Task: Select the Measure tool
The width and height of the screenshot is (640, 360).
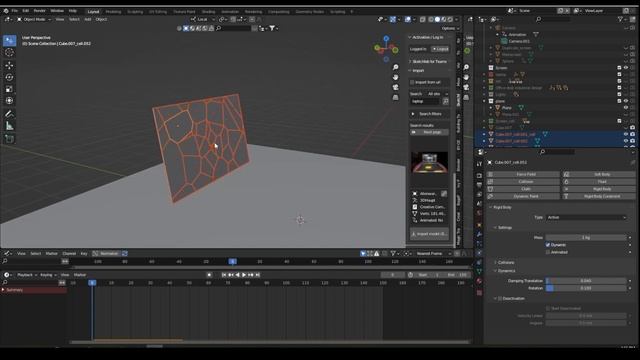Action: [9, 126]
